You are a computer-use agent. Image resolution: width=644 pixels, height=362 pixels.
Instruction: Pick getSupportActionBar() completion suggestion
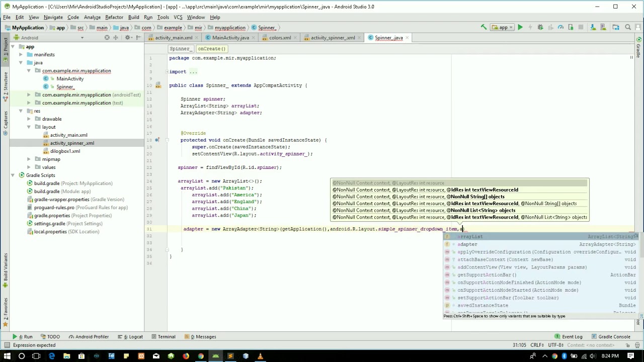[540, 275]
